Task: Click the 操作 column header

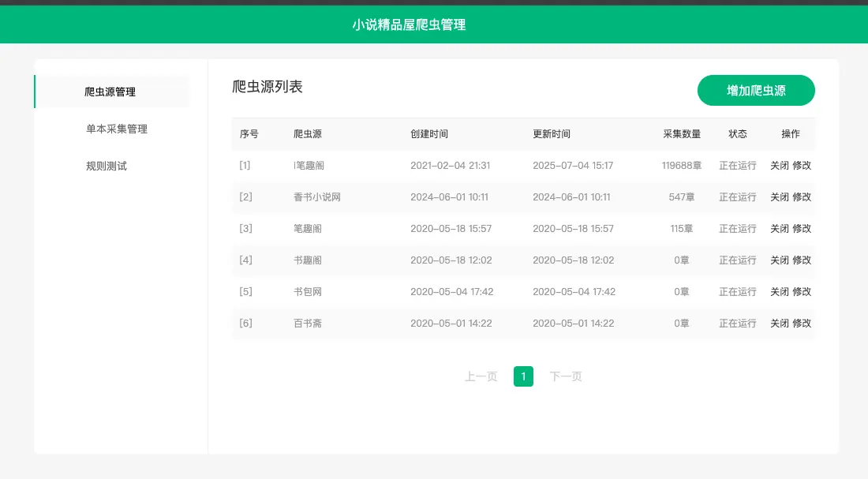Action: point(791,134)
